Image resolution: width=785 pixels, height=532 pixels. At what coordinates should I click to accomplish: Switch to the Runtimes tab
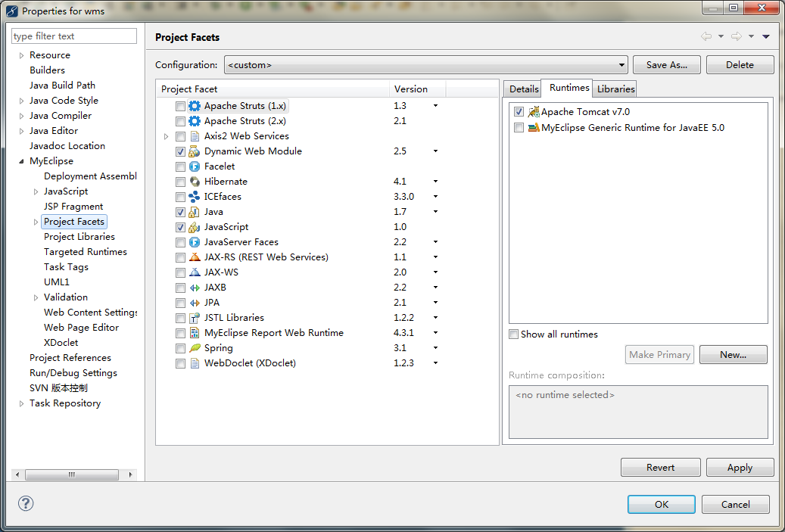coord(569,88)
